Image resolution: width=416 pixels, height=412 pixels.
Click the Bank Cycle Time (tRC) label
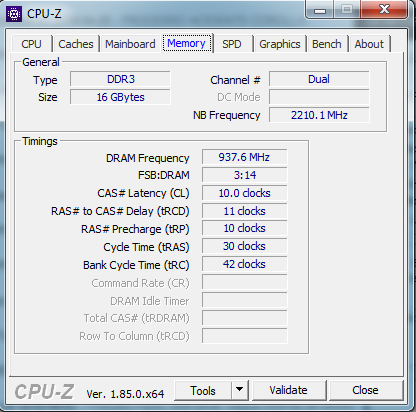tap(136, 265)
